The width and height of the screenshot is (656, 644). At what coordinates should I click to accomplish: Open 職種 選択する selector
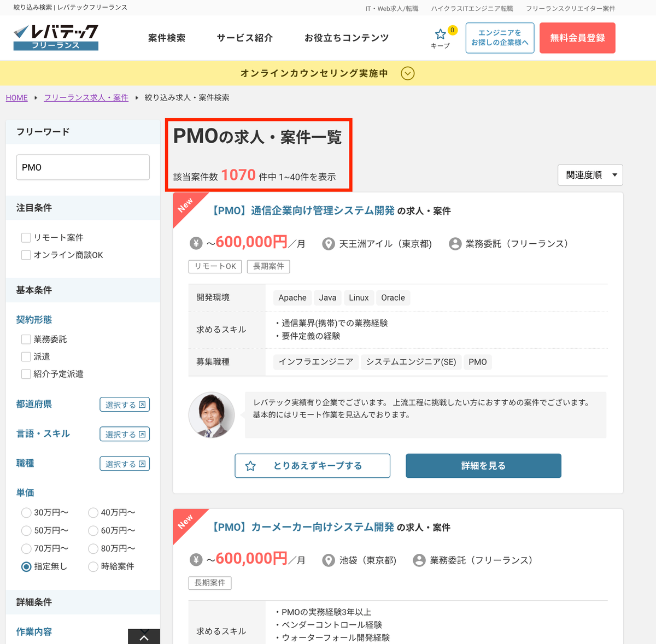coord(125,464)
